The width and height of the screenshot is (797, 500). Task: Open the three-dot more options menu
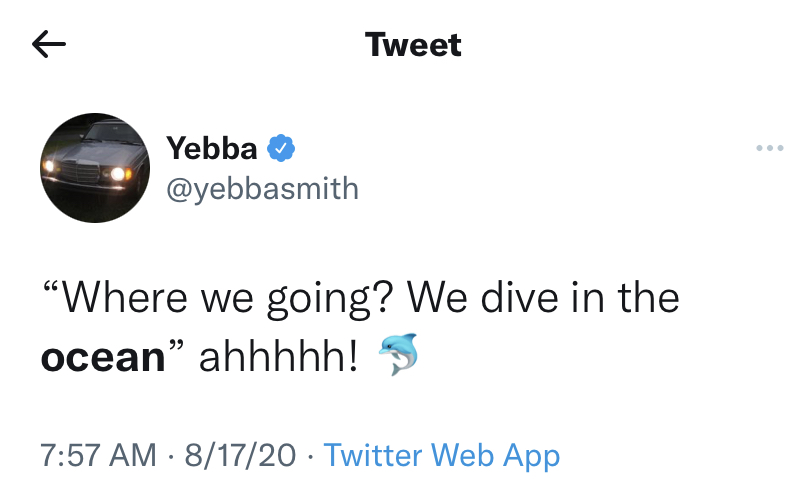pyautogui.click(x=770, y=148)
